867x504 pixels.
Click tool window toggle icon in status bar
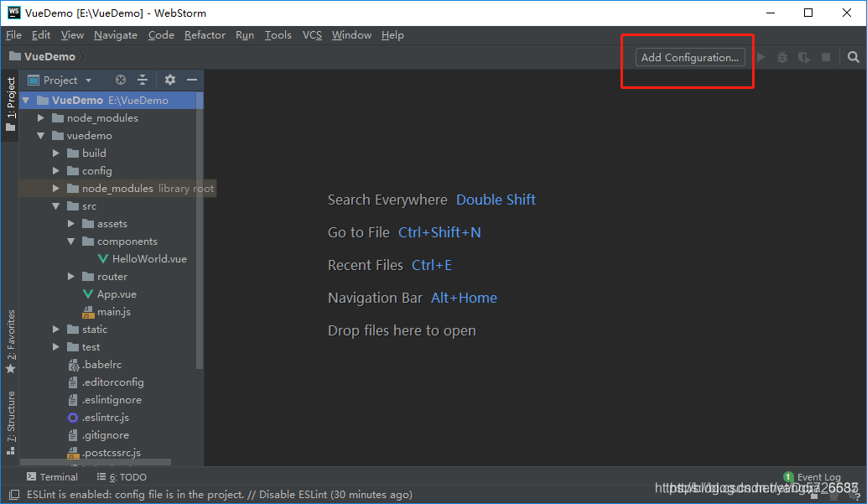(x=13, y=495)
